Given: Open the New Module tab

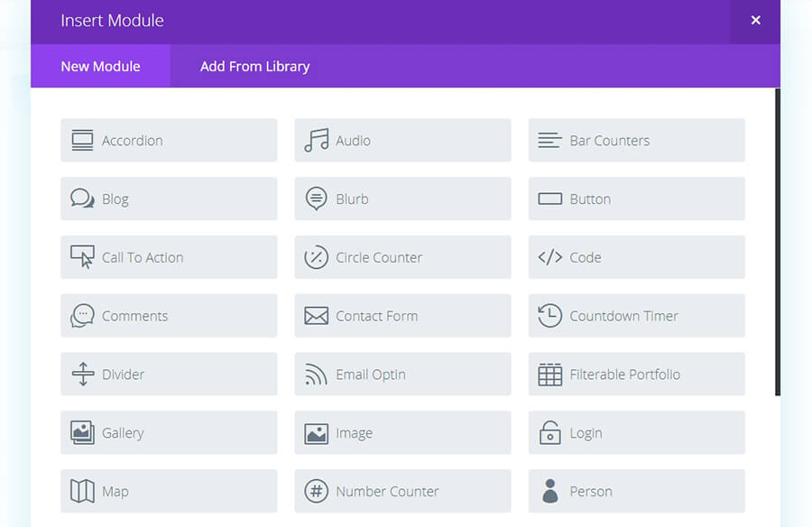Looking at the screenshot, I should tap(100, 66).
